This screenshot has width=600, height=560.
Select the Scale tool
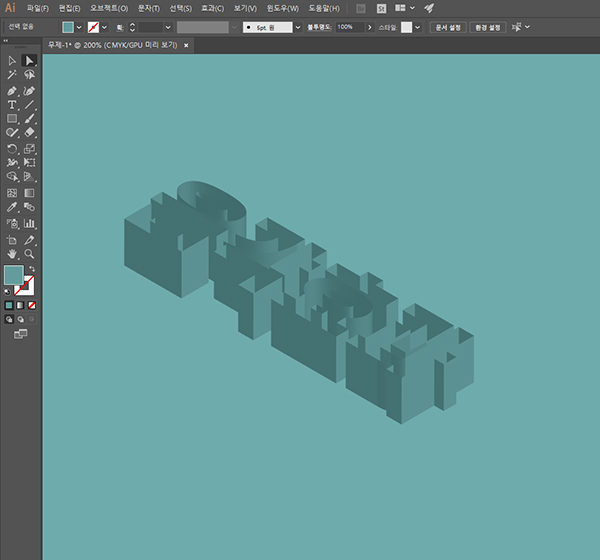point(29,149)
